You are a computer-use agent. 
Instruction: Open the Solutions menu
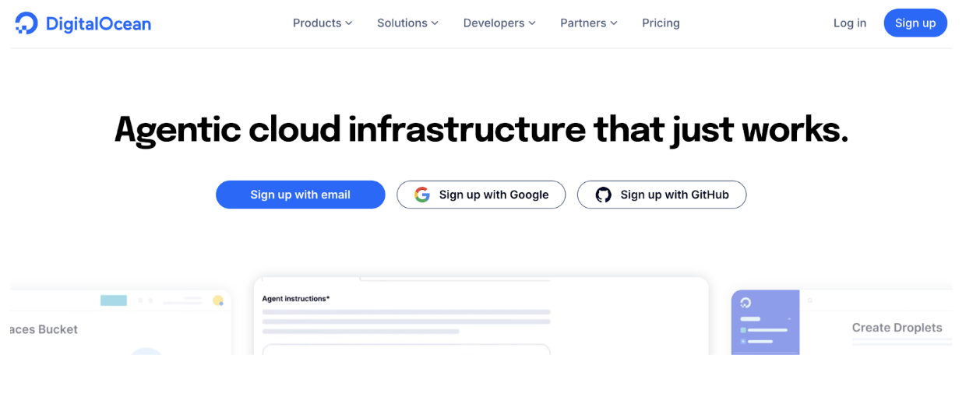click(407, 23)
